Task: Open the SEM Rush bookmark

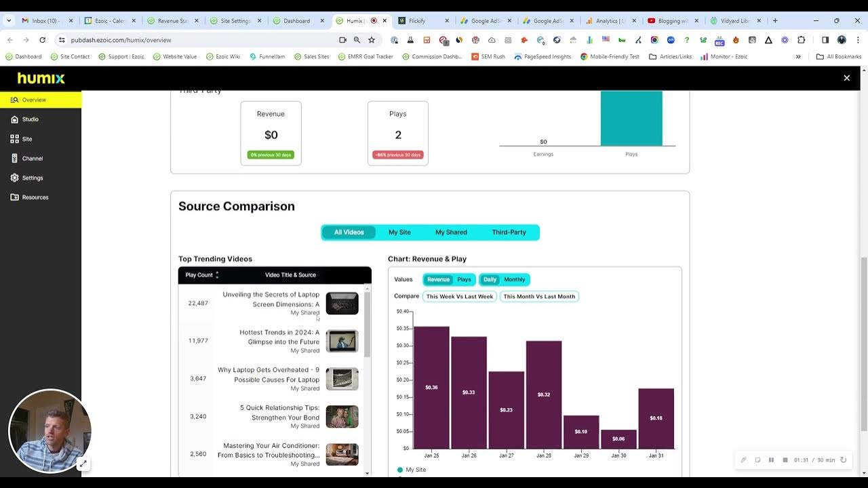Action: point(488,57)
